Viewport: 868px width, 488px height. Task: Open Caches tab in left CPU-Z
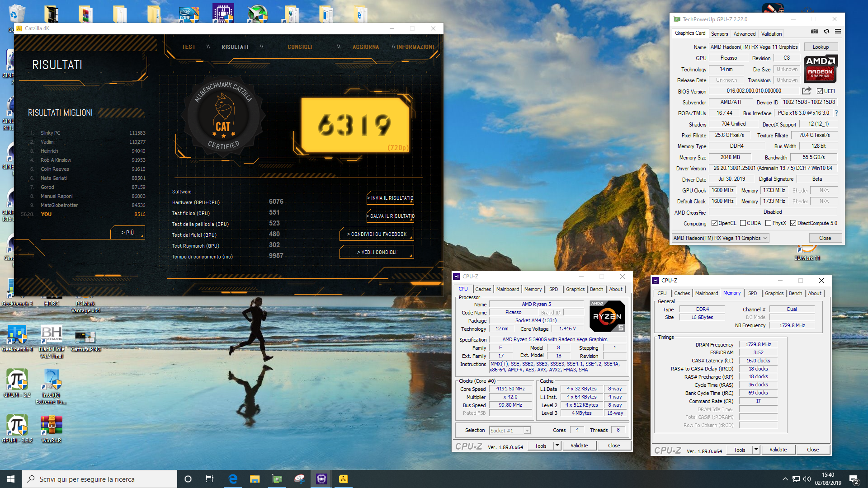(483, 289)
